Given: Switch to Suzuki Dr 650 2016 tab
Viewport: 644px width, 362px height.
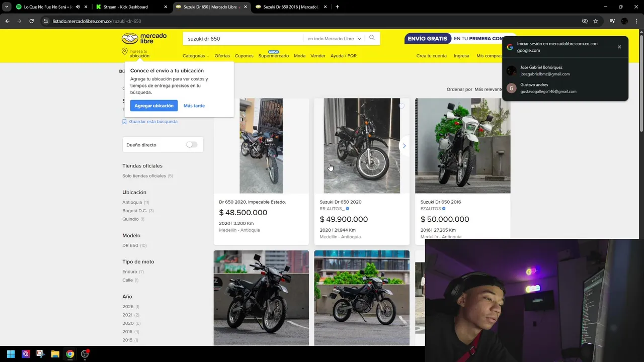Looking at the screenshot, I should (x=290, y=7).
